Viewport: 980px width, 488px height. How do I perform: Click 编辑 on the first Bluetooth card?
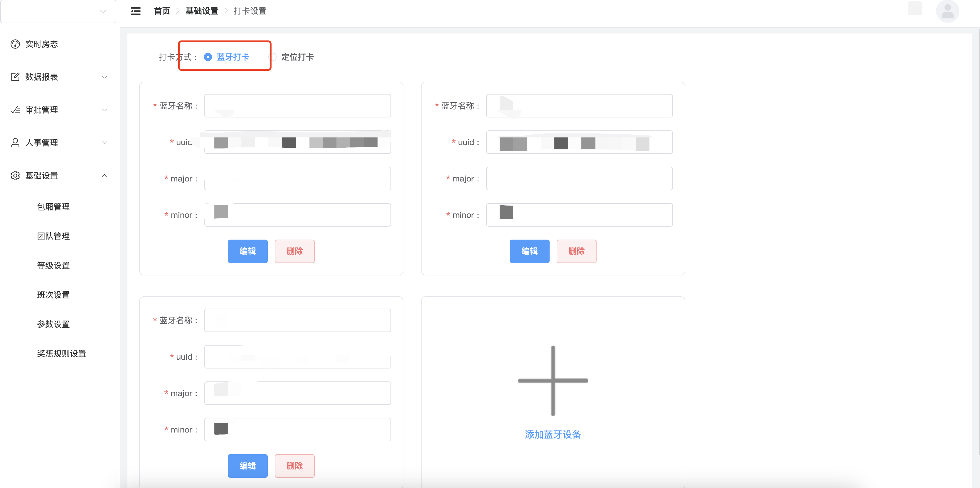click(248, 251)
